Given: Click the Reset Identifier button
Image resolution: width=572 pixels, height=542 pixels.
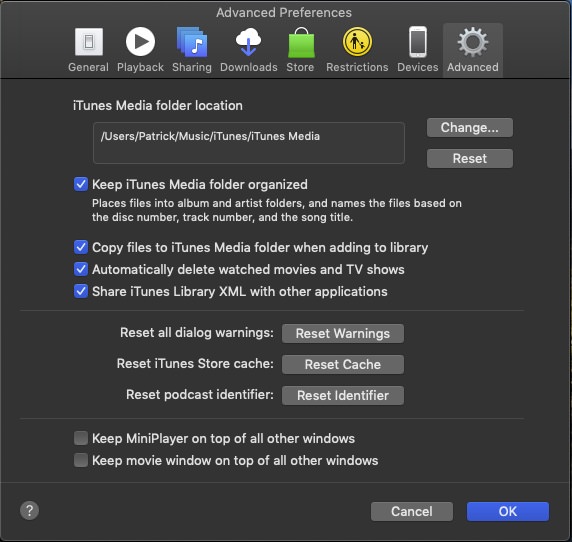Looking at the screenshot, I should click(x=343, y=395).
